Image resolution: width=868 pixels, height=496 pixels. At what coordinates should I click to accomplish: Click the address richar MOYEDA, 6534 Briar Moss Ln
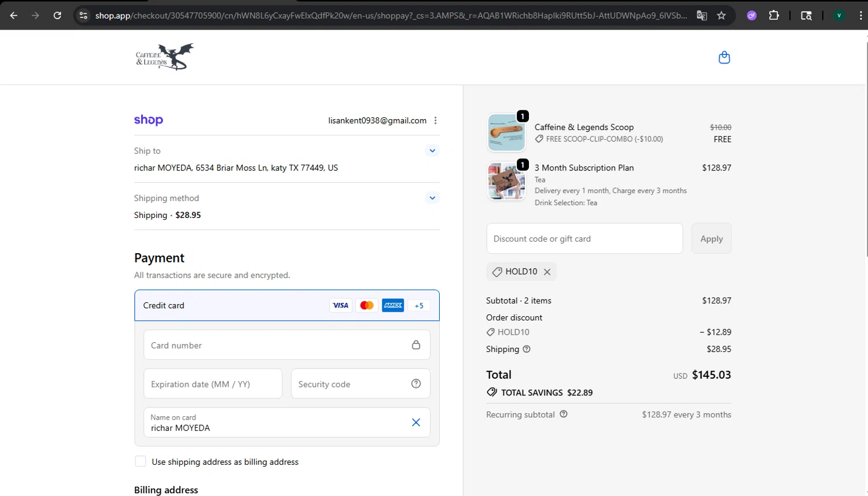(236, 168)
